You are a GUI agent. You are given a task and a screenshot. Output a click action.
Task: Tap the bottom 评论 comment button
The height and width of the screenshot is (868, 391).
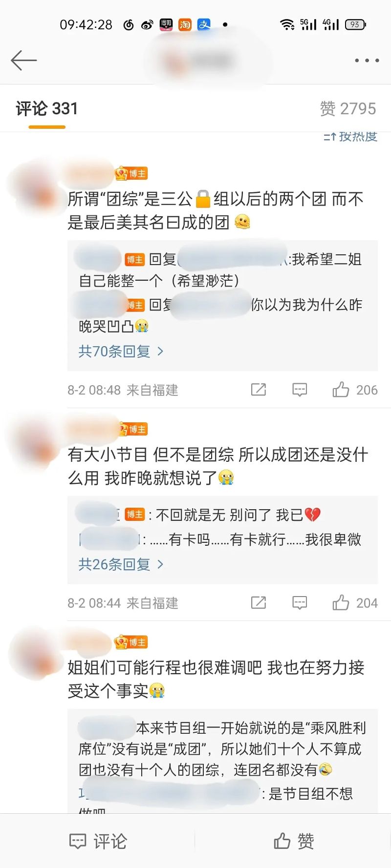[98, 841]
